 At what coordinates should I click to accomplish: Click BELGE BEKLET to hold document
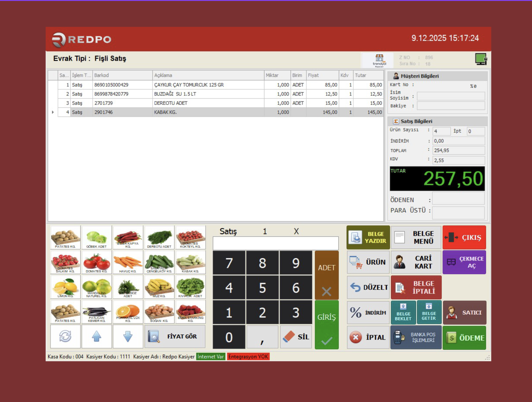click(x=403, y=312)
